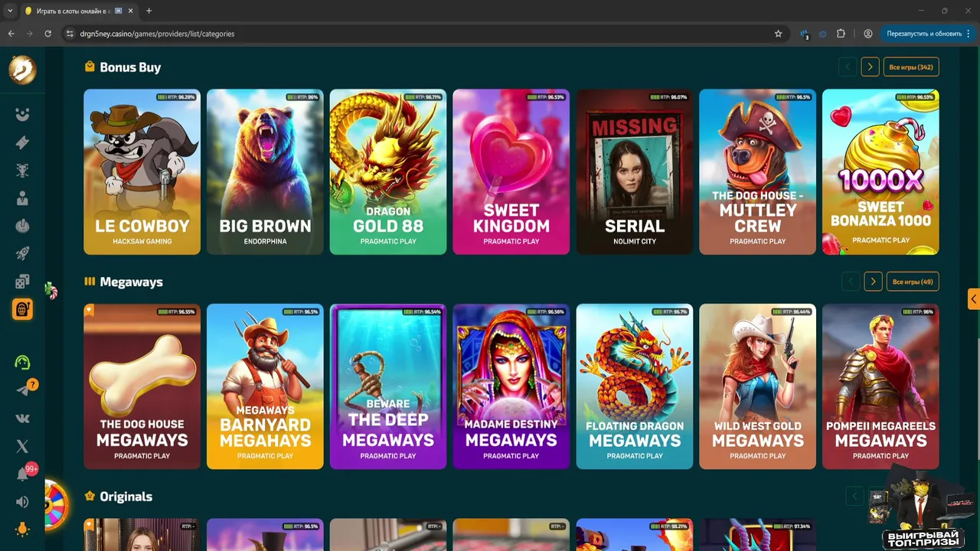This screenshot has width=980, height=551.
Task: Open Все игры (342) for Bonus Buy
Action: point(911,67)
